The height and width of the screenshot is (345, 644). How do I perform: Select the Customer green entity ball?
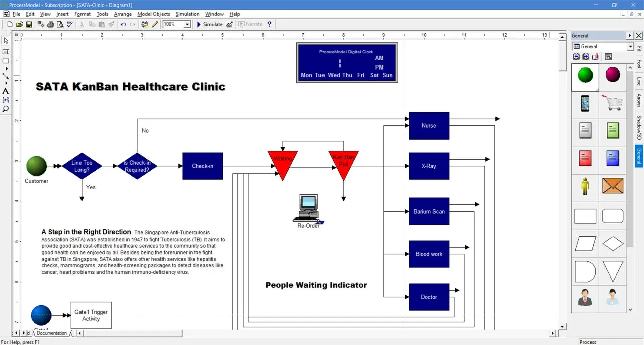coord(36,166)
